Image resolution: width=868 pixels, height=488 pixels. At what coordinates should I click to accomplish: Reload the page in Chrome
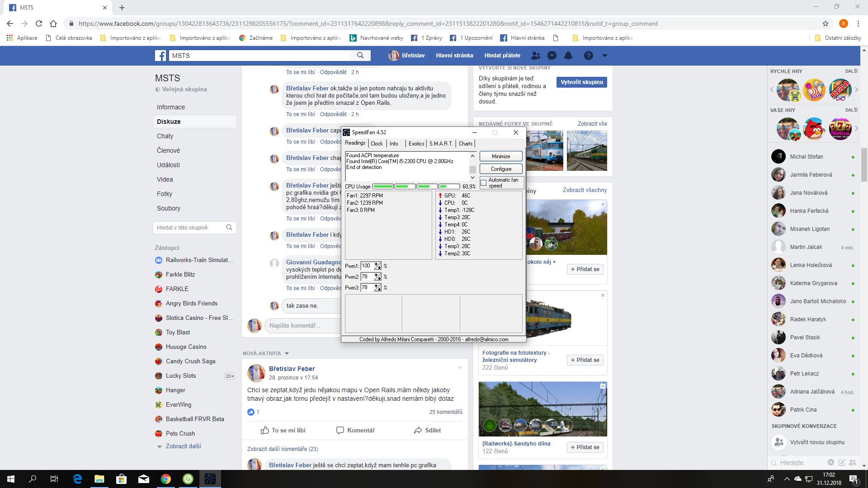tap(39, 23)
